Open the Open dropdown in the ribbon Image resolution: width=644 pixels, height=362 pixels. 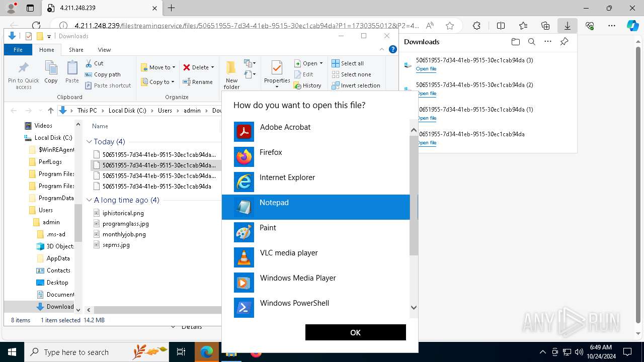pos(309,63)
